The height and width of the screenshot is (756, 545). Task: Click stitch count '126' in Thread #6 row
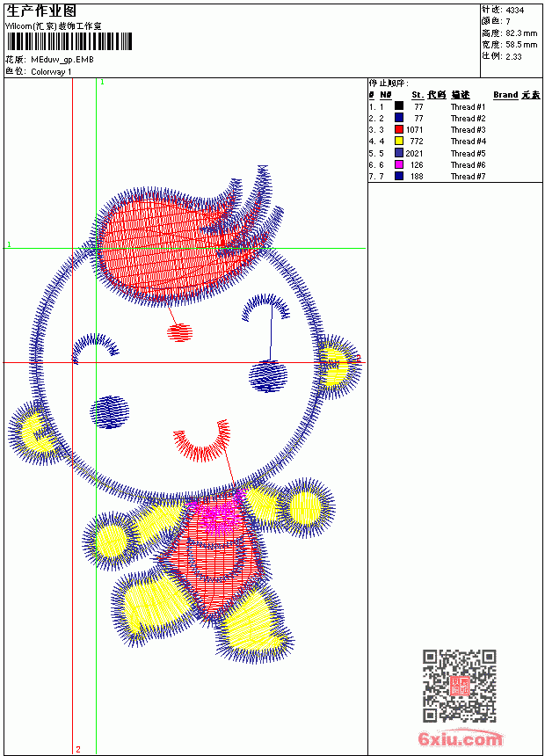click(x=417, y=165)
